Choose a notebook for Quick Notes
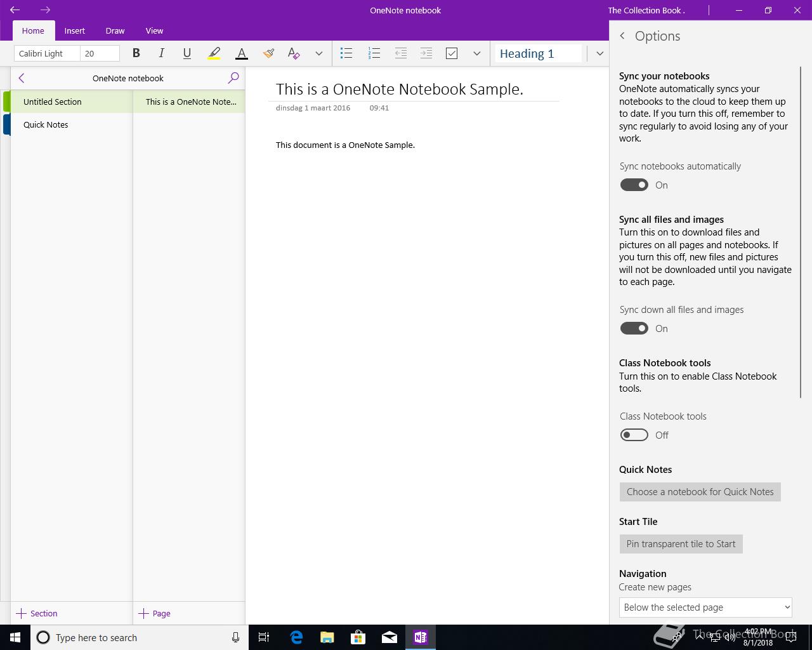812x650 pixels. 700,492
